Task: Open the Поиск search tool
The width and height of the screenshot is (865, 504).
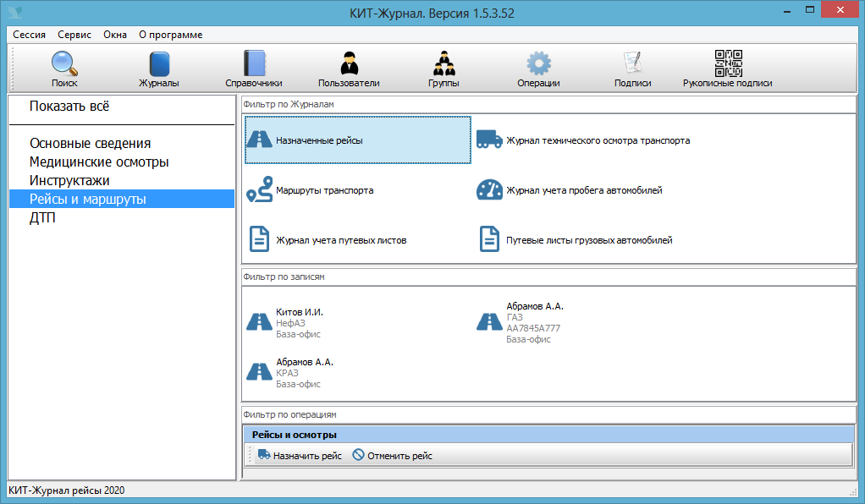Action: 64,69
